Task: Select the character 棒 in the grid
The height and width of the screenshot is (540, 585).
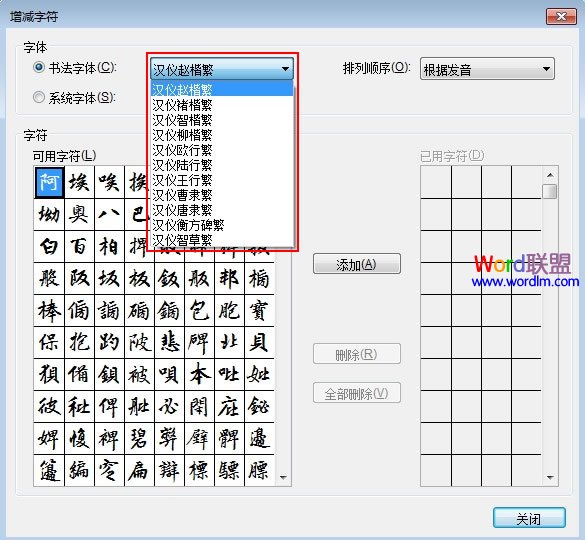Action: tap(49, 311)
